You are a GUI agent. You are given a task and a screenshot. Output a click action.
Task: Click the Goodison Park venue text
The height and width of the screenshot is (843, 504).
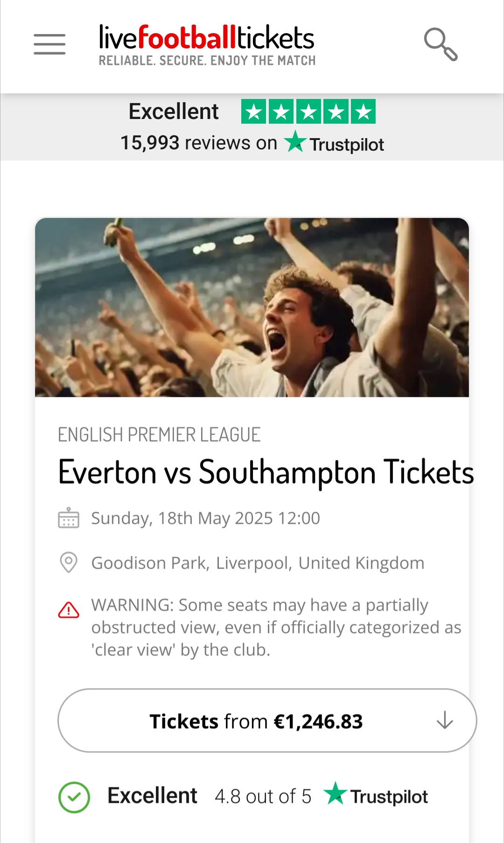[258, 563]
